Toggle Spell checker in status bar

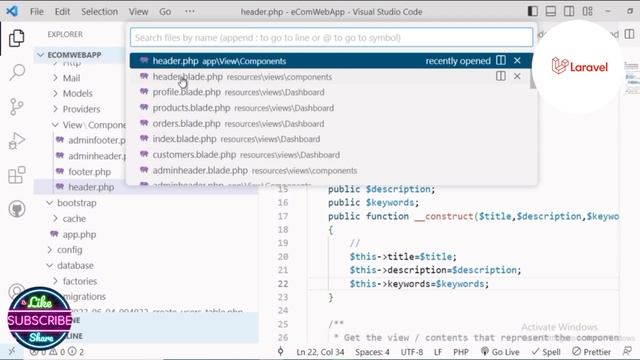point(546,351)
